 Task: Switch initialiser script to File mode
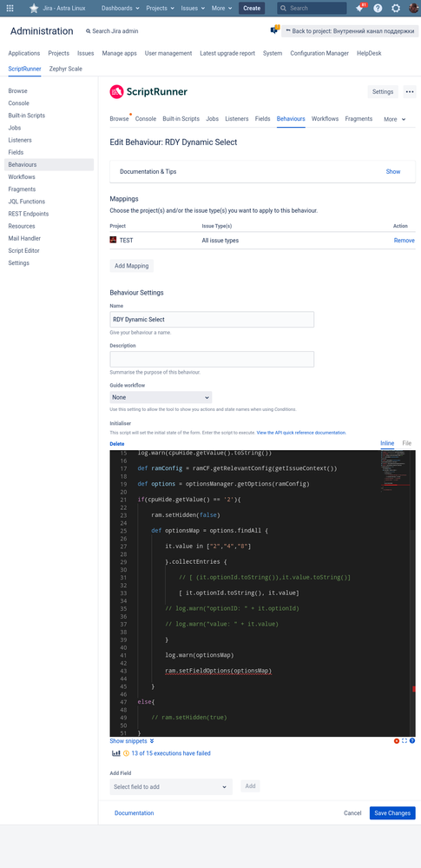(x=406, y=443)
